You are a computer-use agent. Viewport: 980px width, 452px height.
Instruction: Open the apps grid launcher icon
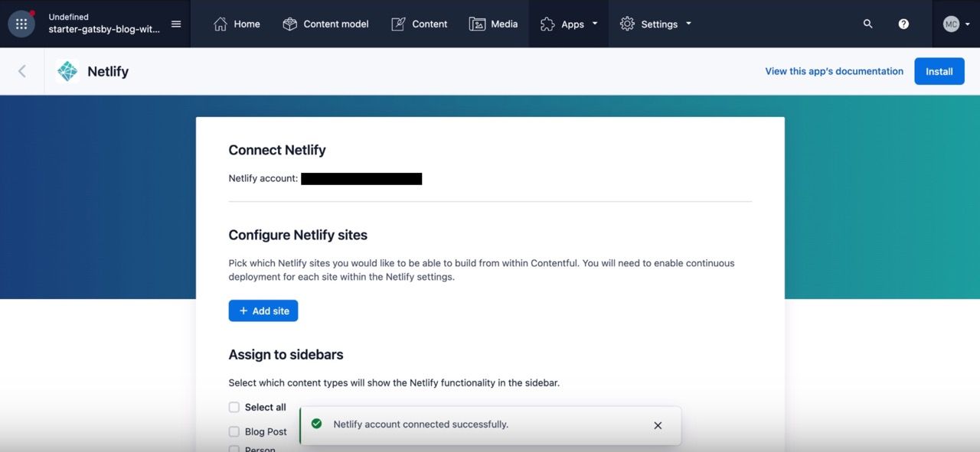click(21, 24)
